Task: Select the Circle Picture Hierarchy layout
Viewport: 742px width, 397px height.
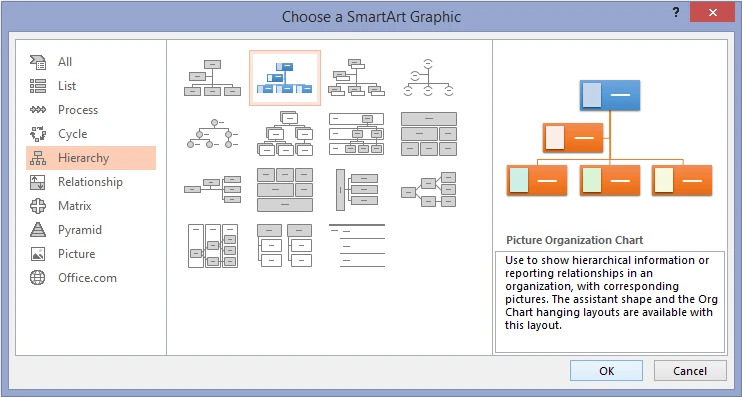Action: point(212,134)
